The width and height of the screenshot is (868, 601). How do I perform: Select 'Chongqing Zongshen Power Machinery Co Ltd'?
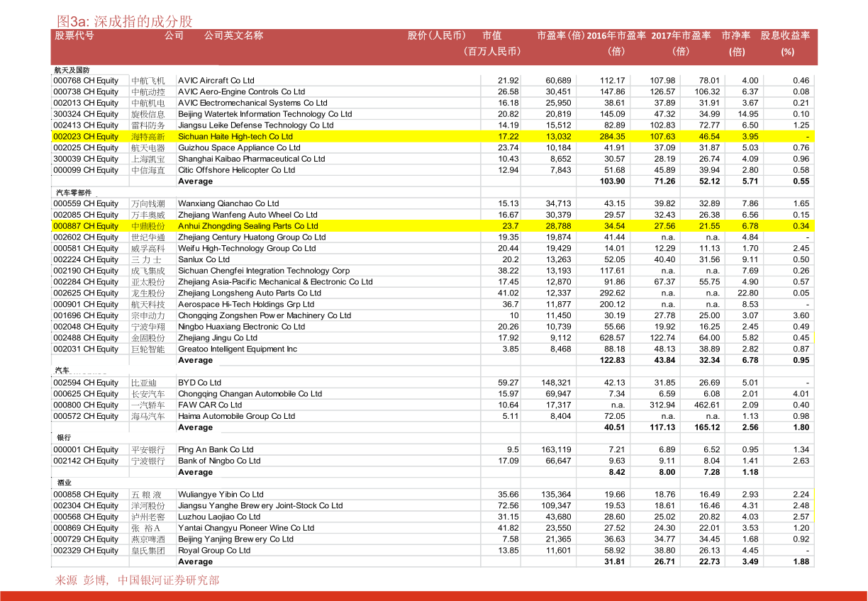click(265, 315)
